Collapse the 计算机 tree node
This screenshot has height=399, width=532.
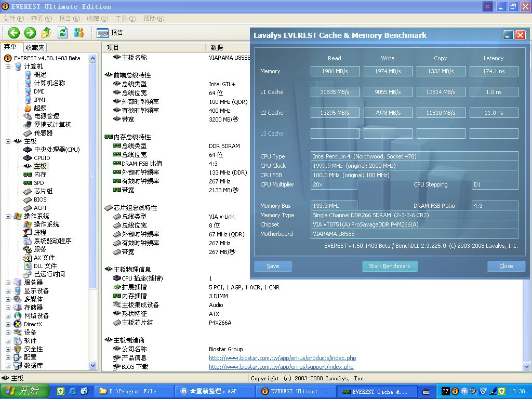(x=8, y=66)
